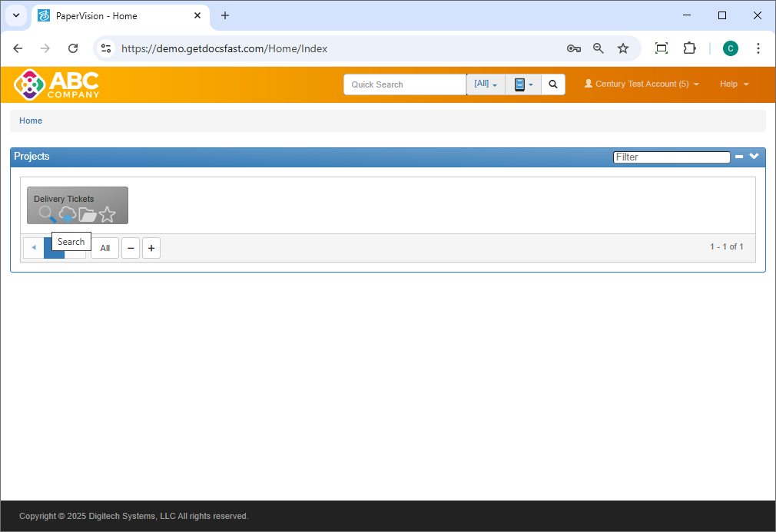Expand the Projects panel chevron menu
Viewport: 776px width, 532px height.
tap(754, 157)
